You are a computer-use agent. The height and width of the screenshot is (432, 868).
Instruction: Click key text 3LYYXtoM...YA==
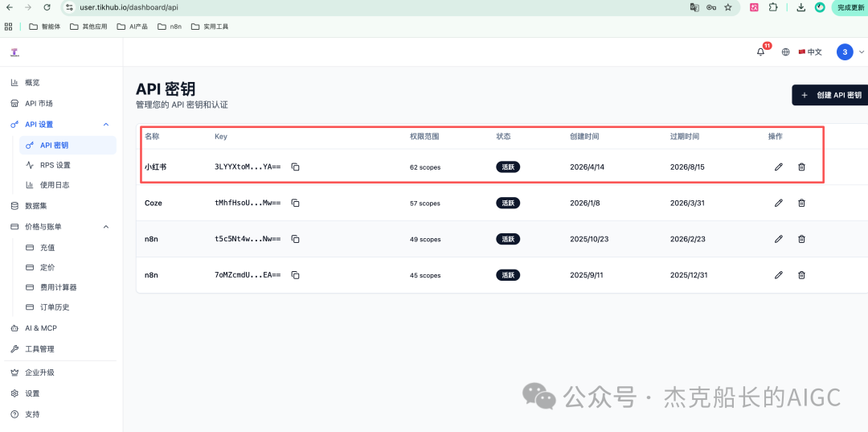click(x=248, y=167)
